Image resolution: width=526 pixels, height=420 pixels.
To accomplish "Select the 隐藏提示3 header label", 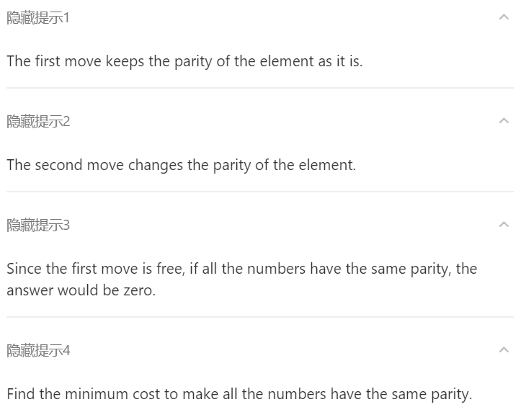I will [x=38, y=225].
